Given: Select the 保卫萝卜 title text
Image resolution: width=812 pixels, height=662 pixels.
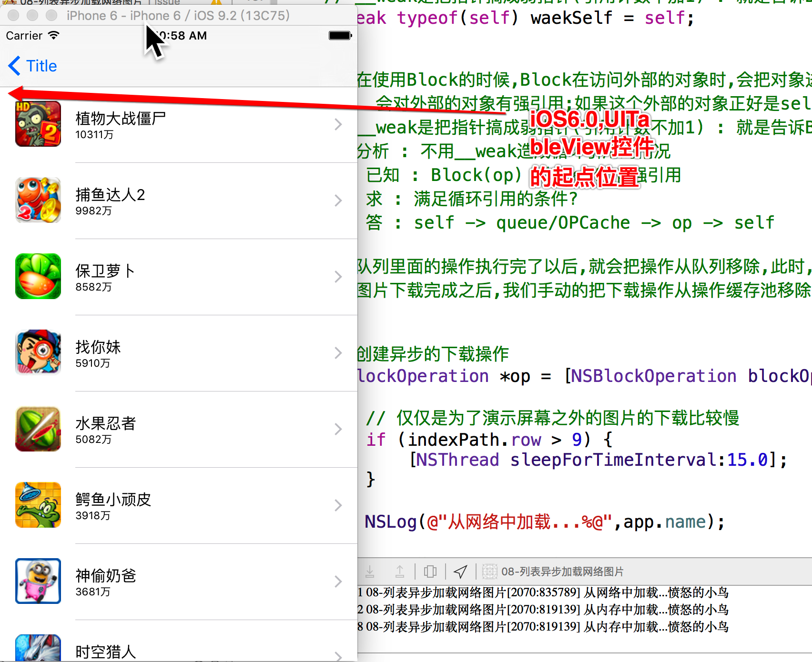Looking at the screenshot, I should coord(105,271).
